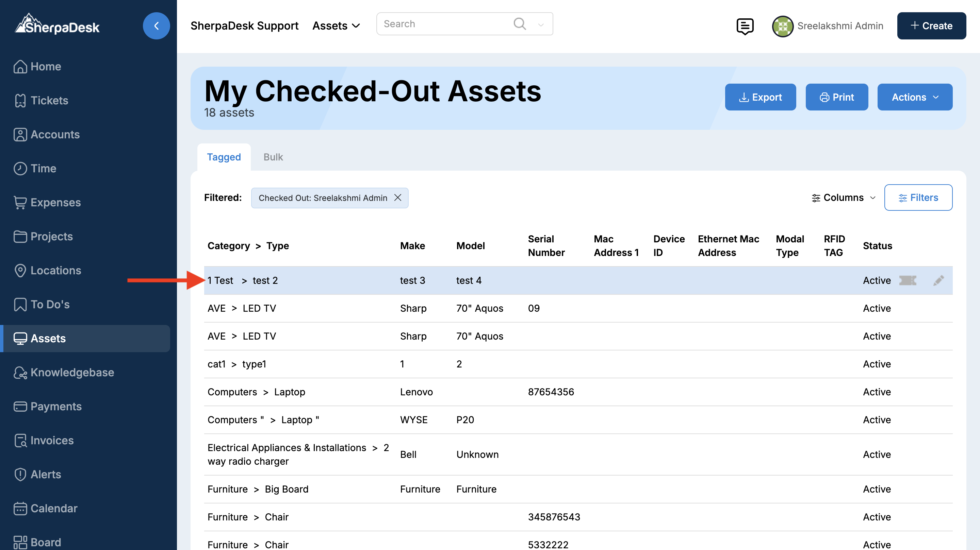Open the Filters panel
The width and height of the screenshot is (980, 550).
click(x=918, y=197)
